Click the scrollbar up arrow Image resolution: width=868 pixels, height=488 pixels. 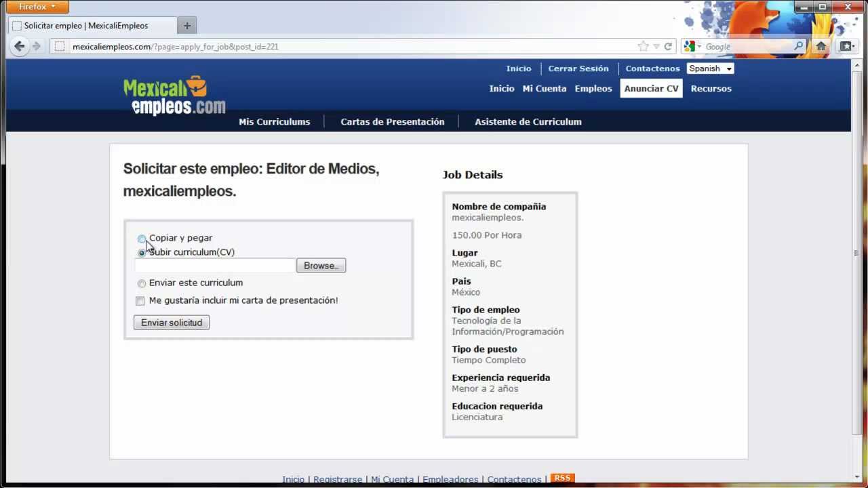(x=856, y=64)
